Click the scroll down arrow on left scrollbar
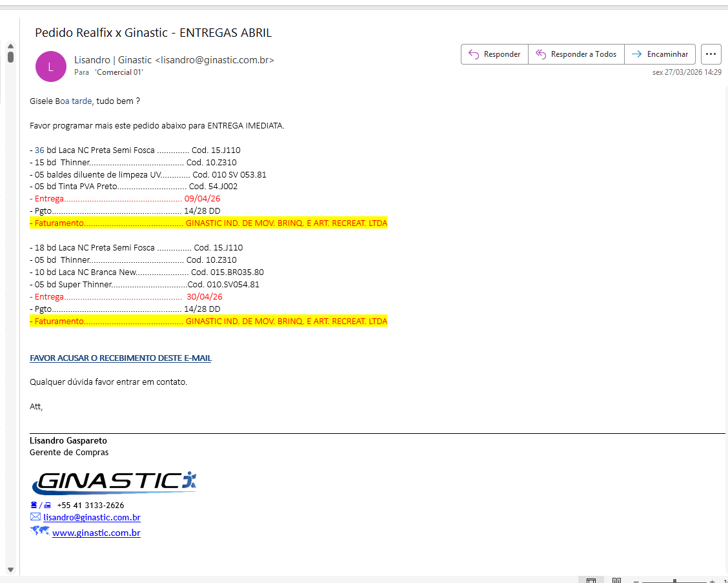728x583 pixels. (10, 569)
